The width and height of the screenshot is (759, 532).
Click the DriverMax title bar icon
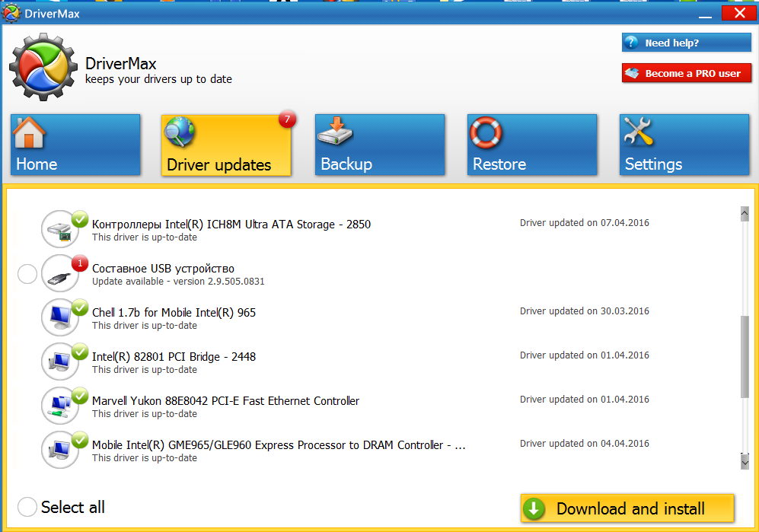tap(11, 13)
